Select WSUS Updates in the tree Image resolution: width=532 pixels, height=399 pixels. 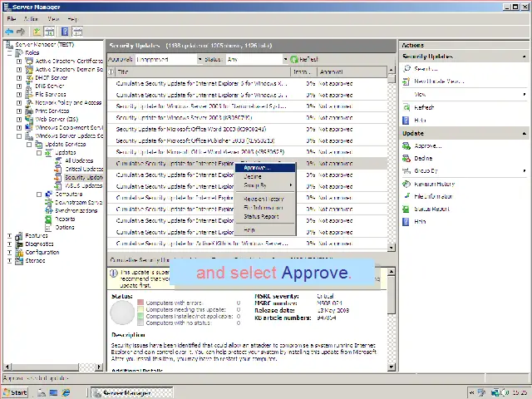point(83,186)
